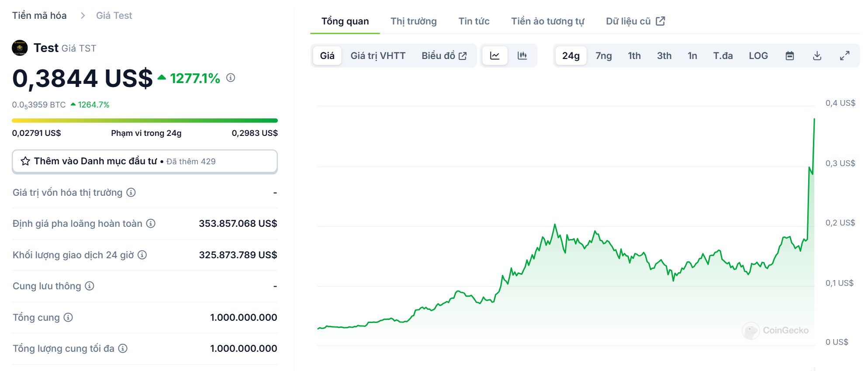
Task: Select 24g time range
Action: point(571,55)
